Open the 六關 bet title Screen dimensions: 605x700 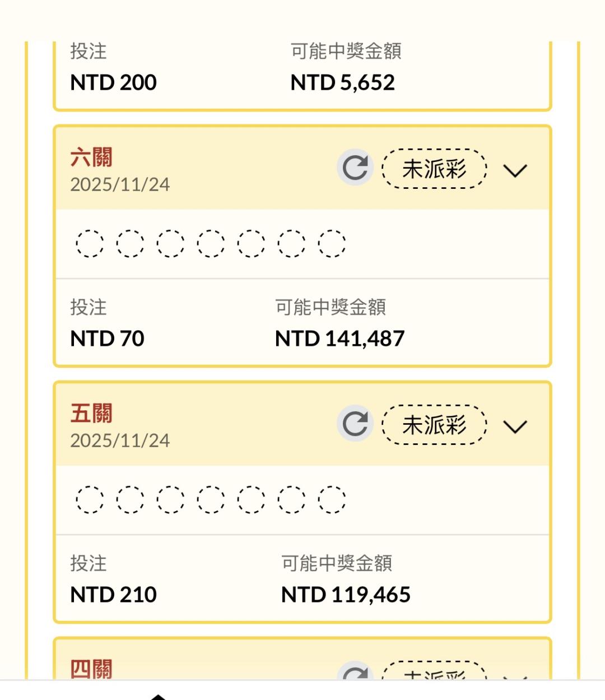tap(91, 157)
